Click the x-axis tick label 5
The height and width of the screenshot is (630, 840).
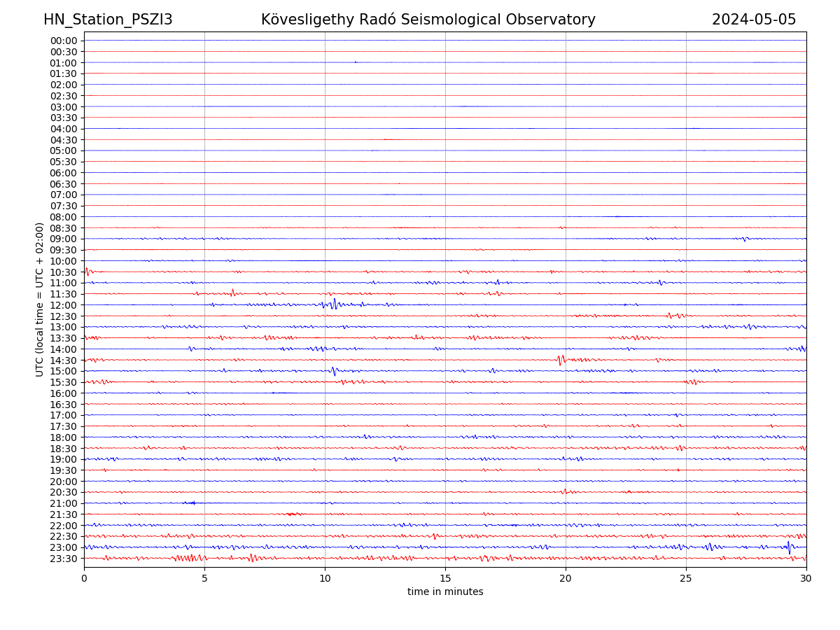[x=204, y=579]
